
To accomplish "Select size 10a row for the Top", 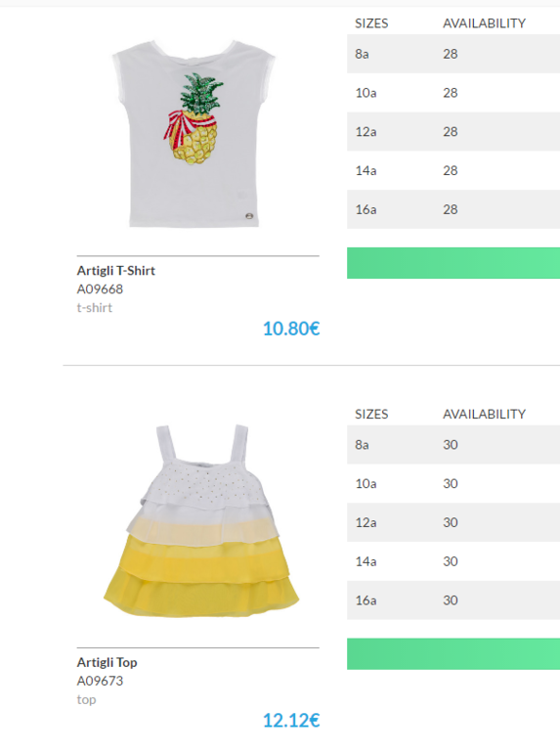I will pyautogui.click(x=453, y=484).
